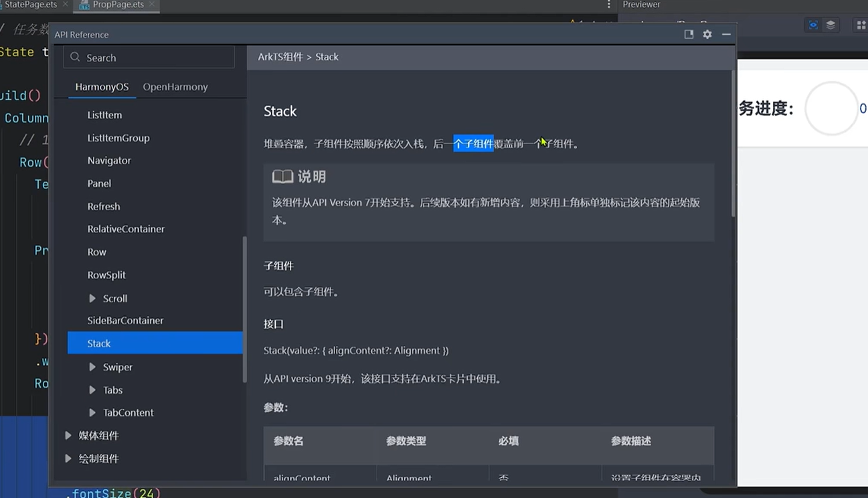868x498 pixels.
Task: Click the circular progress indicator in the Previewer
Action: tap(831, 108)
